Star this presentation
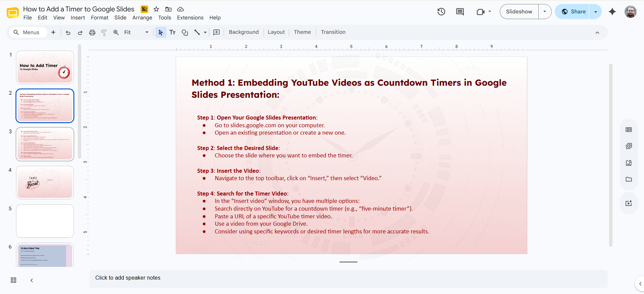Viewport: 644px width, 294px height. pos(156,9)
